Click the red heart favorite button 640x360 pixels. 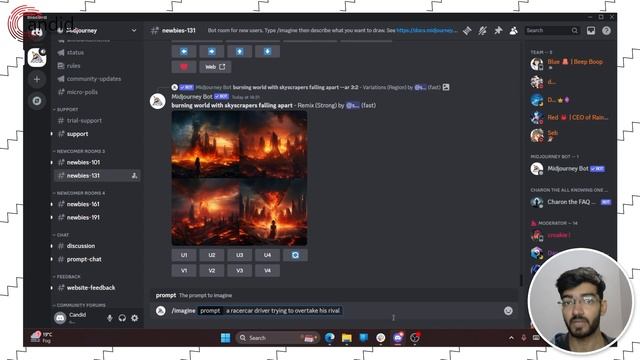point(184,67)
